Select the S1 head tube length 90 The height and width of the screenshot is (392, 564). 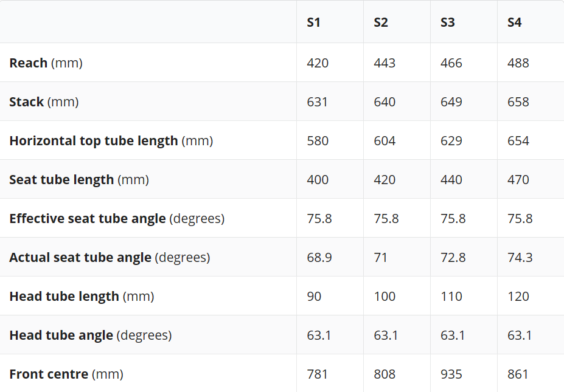tap(314, 297)
